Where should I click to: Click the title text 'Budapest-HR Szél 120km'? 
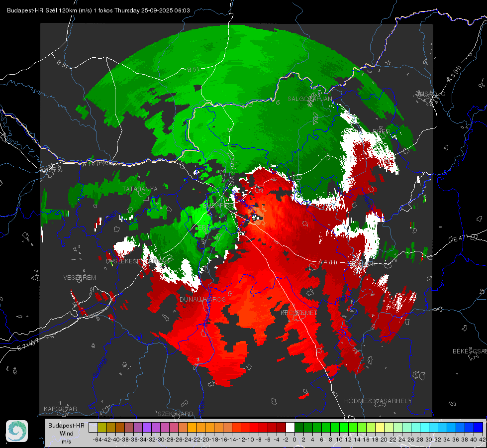click(42, 10)
